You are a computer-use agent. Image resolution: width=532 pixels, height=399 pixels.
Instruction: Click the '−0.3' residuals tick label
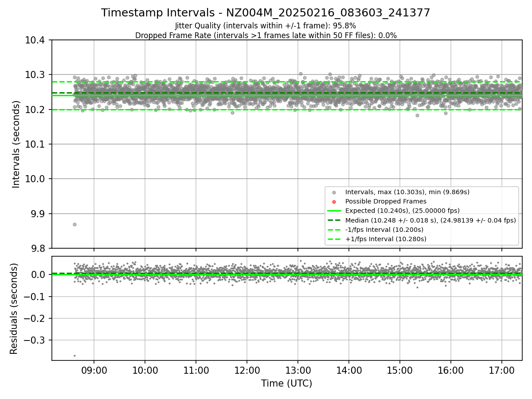(x=35, y=340)
